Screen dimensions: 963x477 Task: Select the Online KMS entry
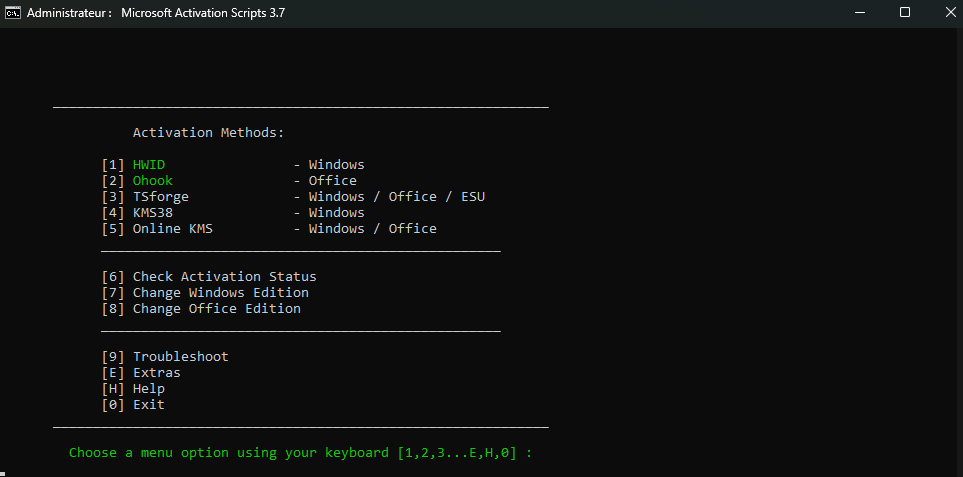tap(172, 229)
